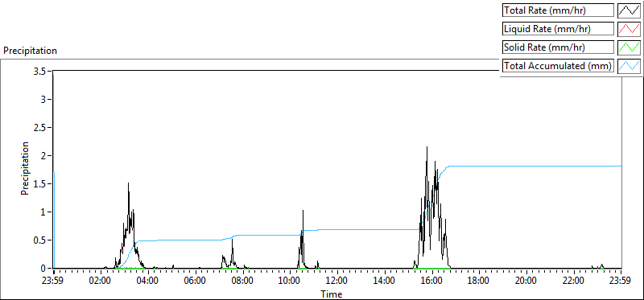Click the Liquid Rate red line icon
Screen dimensions: 644x300
tap(629, 29)
